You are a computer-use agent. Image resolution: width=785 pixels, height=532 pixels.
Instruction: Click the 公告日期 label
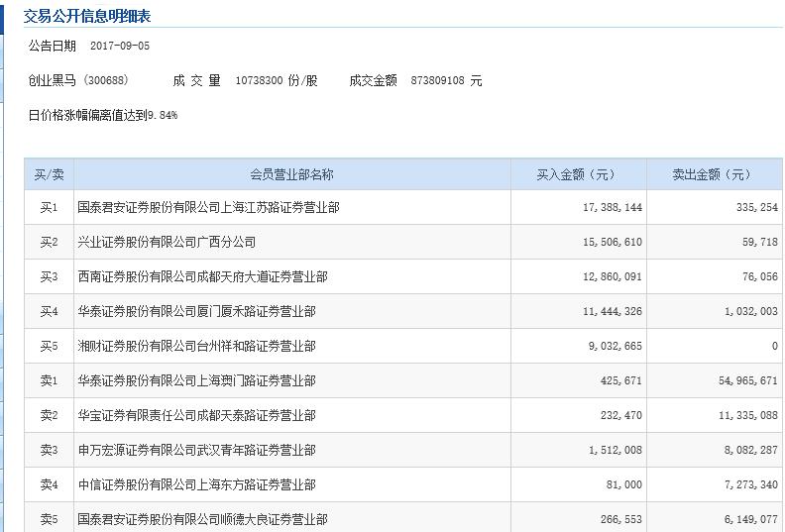pos(53,46)
